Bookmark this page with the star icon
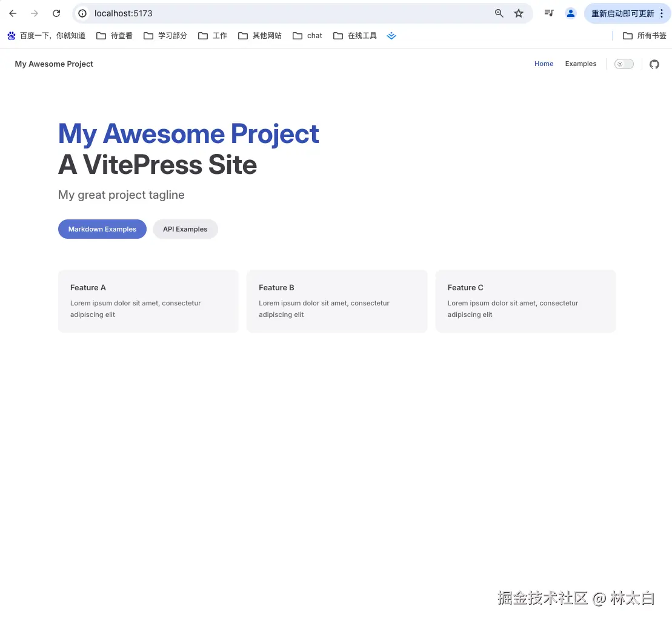 (519, 13)
